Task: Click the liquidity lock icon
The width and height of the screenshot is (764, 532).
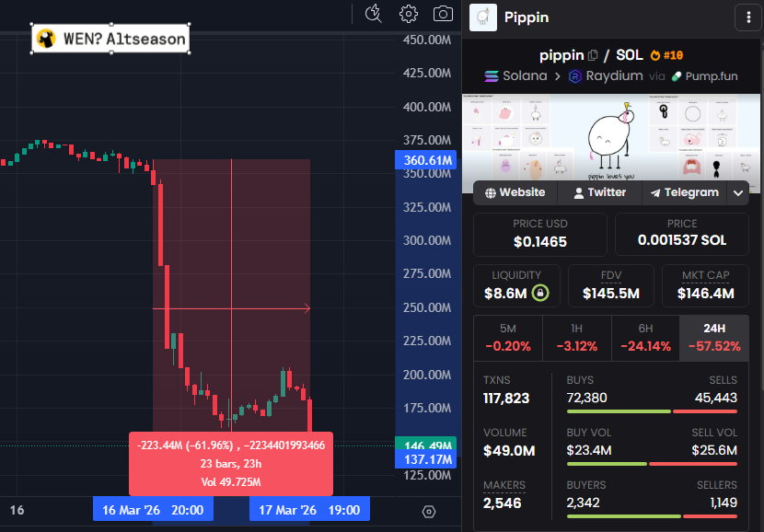Action: pyautogui.click(x=540, y=293)
